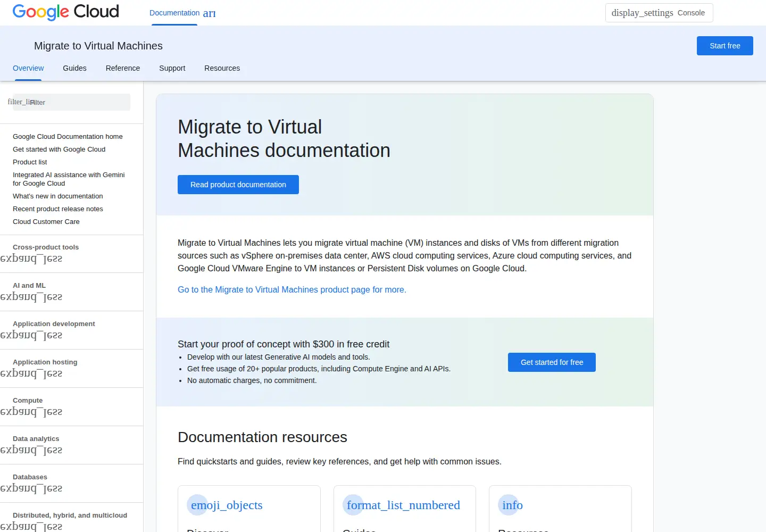Expand the AI and ML section

(31, 297)
